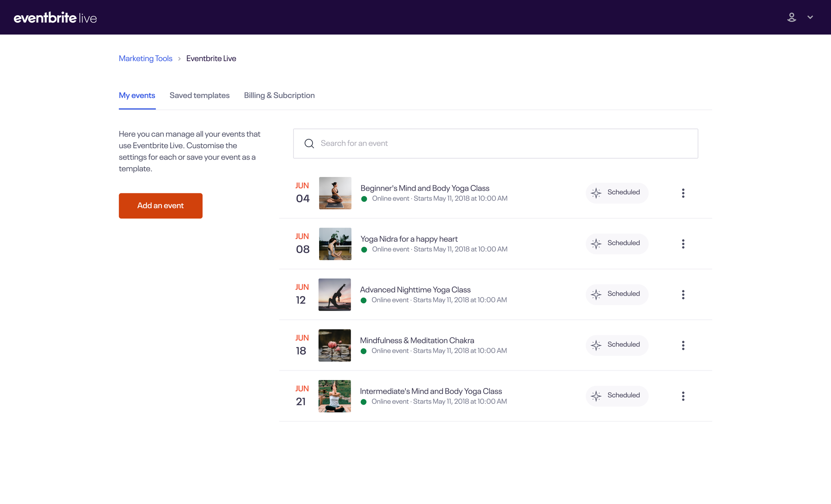Click sparkle icon on Advanced Nighttime Scheduled badge
Viewport: 831px width, 504px height.
coord(596,294)
